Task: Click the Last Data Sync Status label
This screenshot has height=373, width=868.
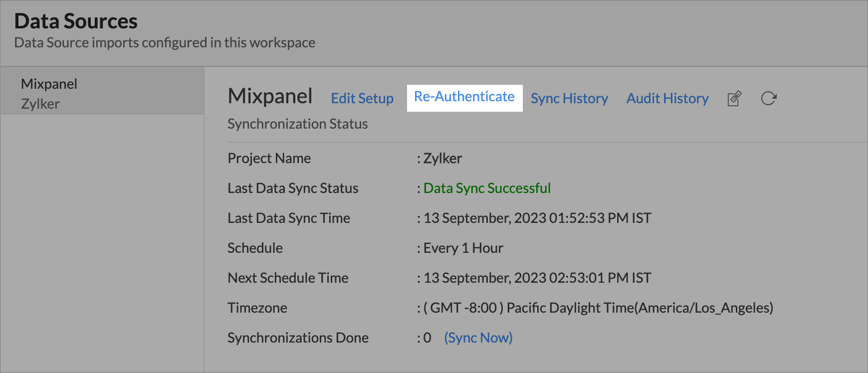Action: coord(293,188)
